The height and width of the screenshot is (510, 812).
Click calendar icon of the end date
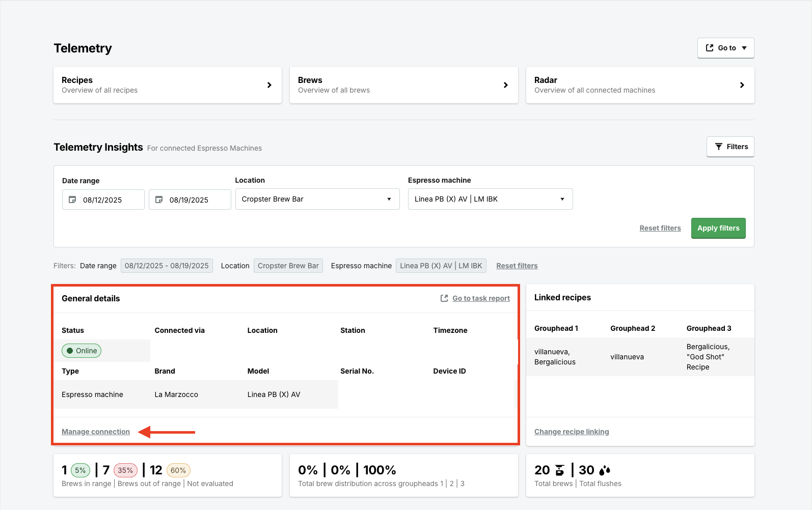(159, 200)
